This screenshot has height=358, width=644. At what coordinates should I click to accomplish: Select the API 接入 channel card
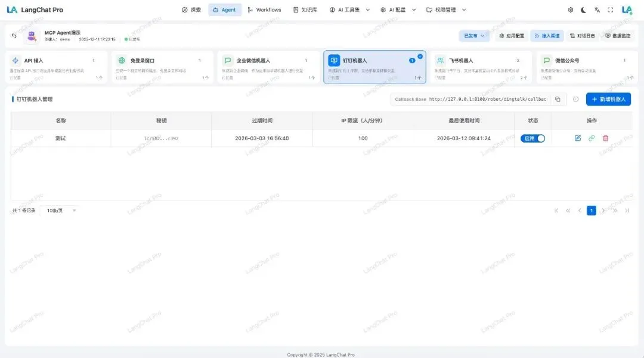coord(56,67)
